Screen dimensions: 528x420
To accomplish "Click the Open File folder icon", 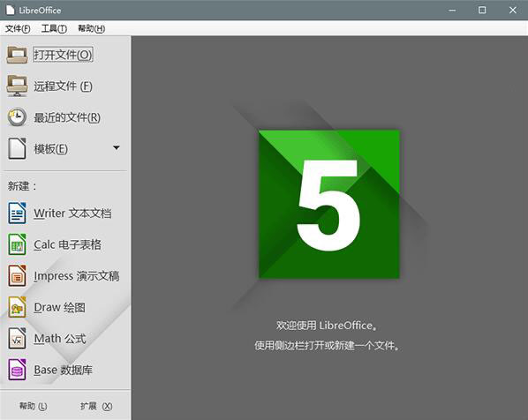I will pyautogui.click(x=17, y=55).
